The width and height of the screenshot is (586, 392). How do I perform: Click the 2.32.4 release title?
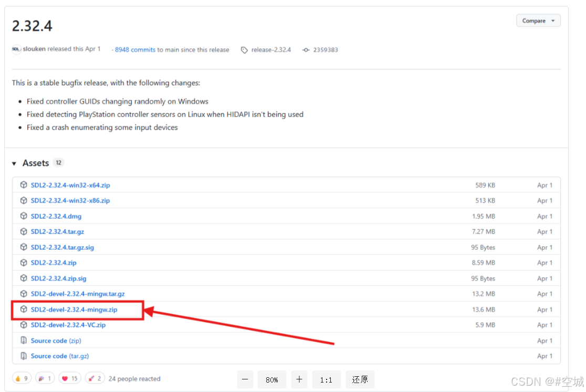pyautogui.click(x=32, y=26)
